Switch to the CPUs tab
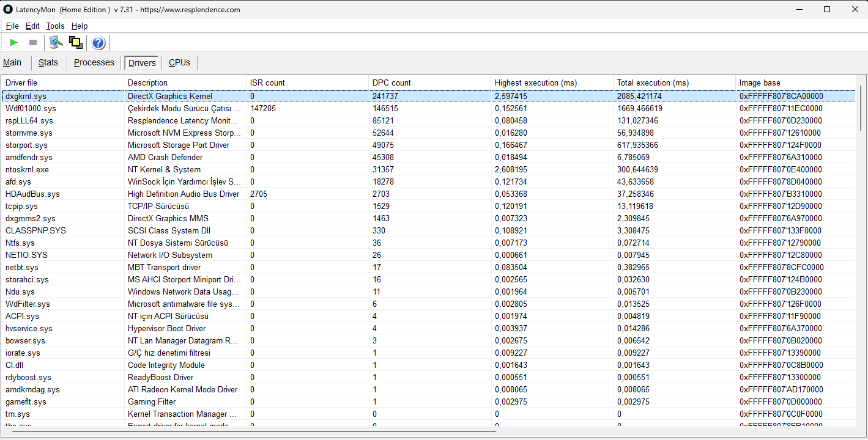 click(x=179, y=62)
